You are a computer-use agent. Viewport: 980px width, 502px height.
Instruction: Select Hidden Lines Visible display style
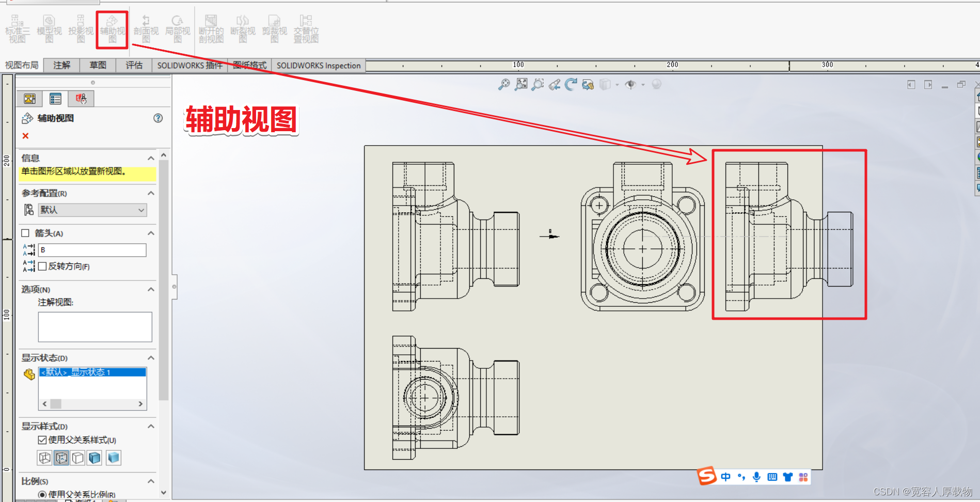(61, 458)
